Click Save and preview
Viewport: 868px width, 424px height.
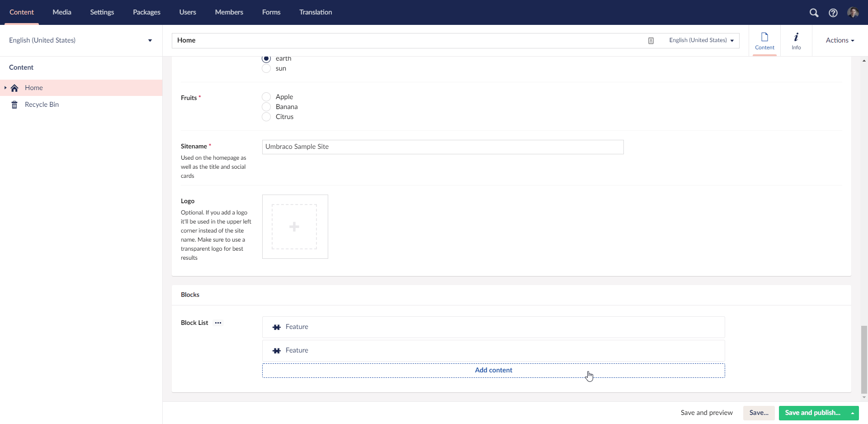[707, 413]
